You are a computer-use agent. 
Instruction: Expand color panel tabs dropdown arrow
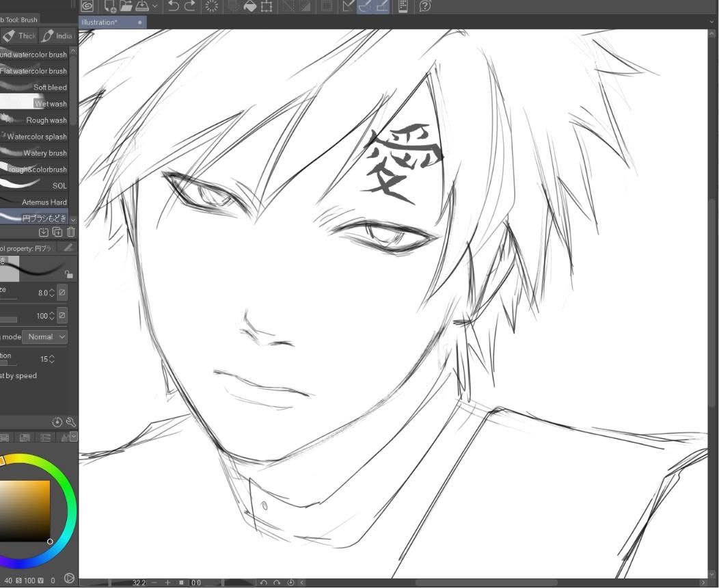(73, 437)
